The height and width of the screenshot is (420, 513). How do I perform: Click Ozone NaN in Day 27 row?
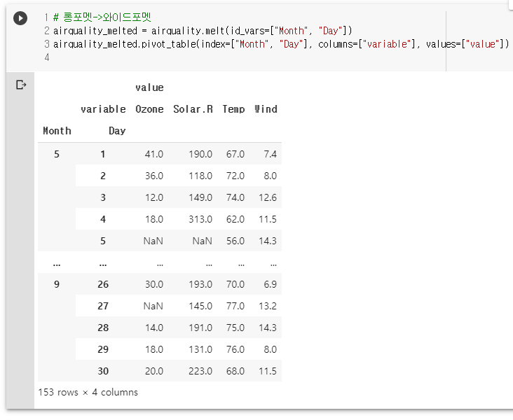153,307
